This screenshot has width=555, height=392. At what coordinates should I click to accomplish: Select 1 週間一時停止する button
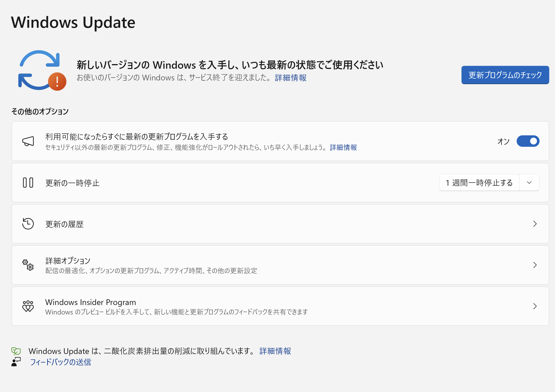479,183
